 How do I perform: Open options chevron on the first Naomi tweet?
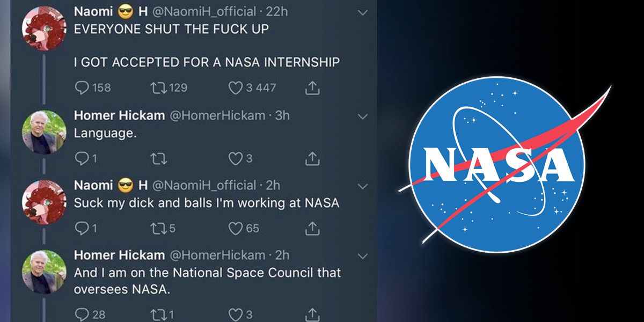pos(363,12)
